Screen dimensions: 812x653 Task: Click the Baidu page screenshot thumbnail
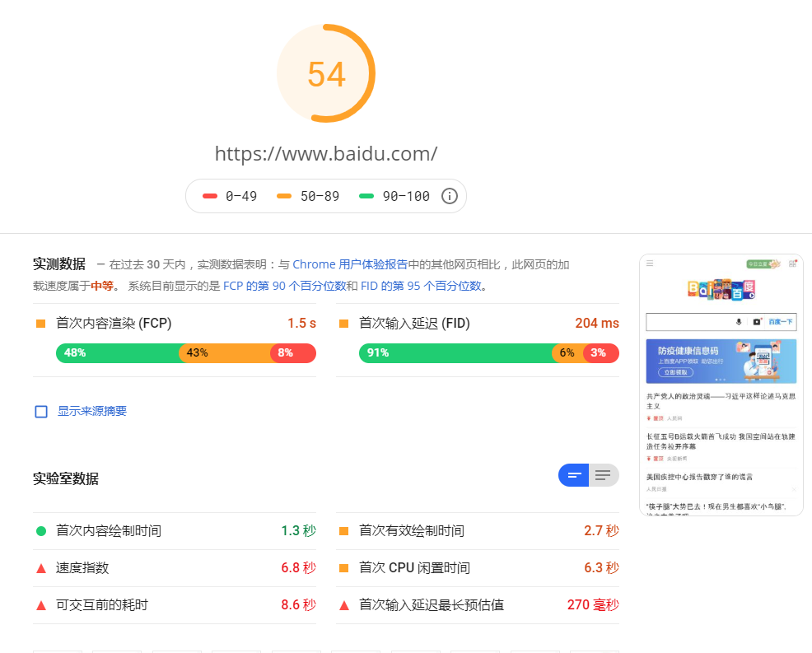721,385
